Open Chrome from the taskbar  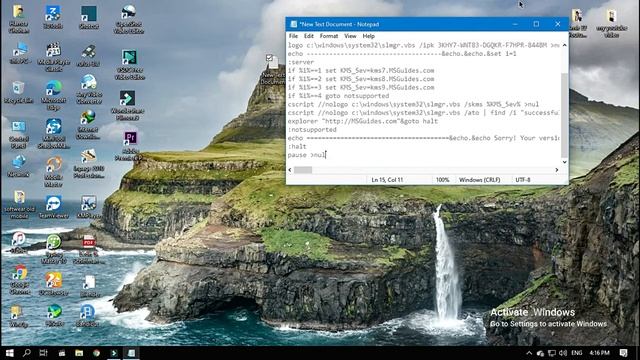pos(96,353)
